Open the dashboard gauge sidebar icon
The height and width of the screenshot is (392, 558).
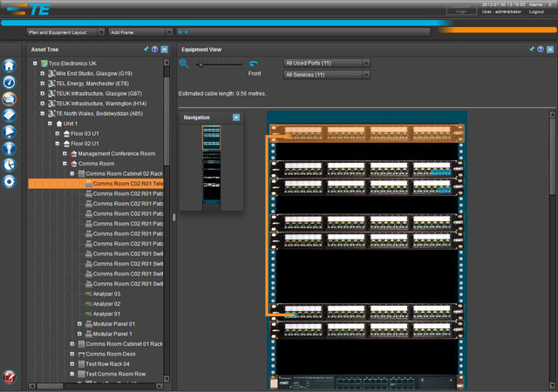[x=10, y=82]
